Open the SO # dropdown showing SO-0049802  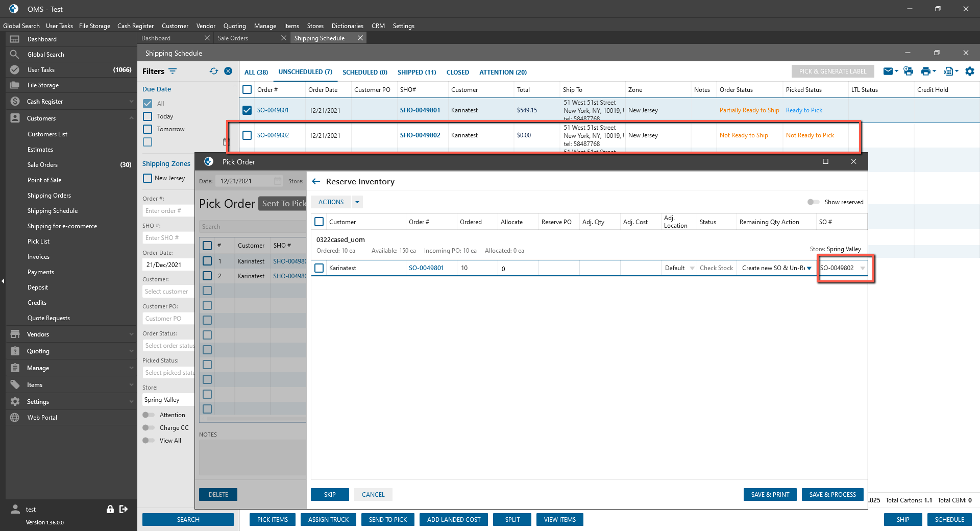click(x=863, y=268)
